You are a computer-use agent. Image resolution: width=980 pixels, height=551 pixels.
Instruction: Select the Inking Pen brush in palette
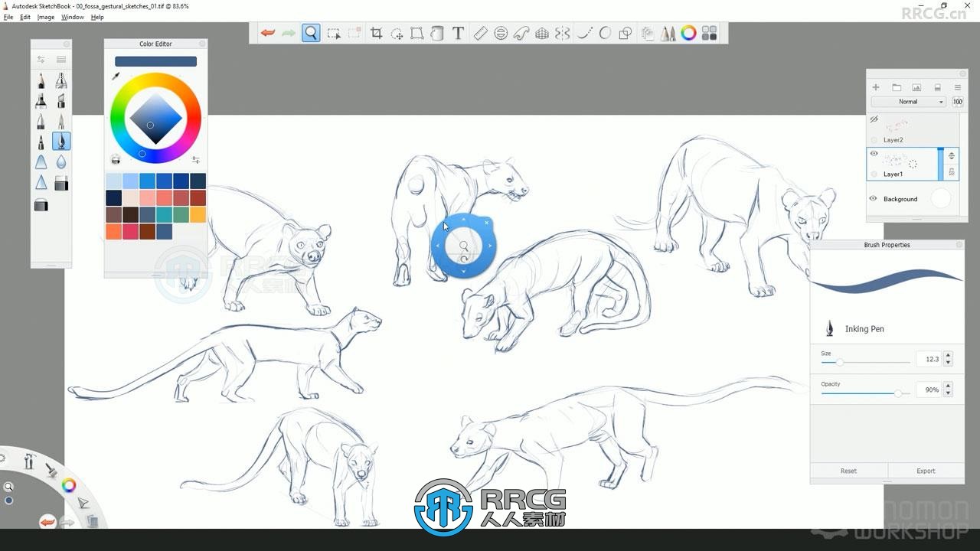coord(61,142)
